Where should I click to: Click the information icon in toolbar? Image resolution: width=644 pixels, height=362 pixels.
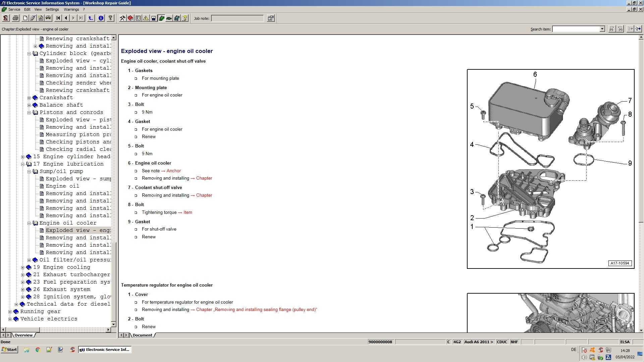point(101,18)
